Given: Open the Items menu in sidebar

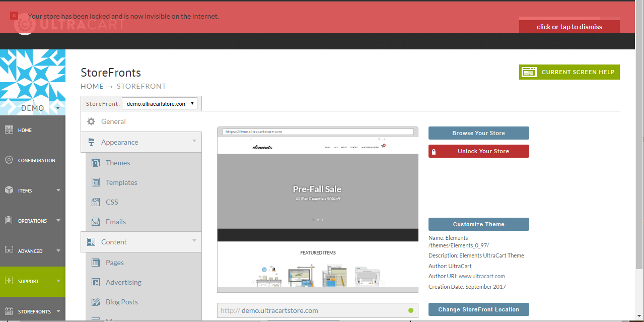Looking at the screenshot, I should coord(33,190).
